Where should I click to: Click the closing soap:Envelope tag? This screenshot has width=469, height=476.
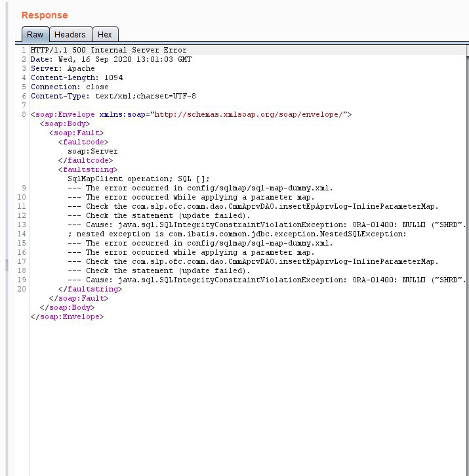click(67, 316)
